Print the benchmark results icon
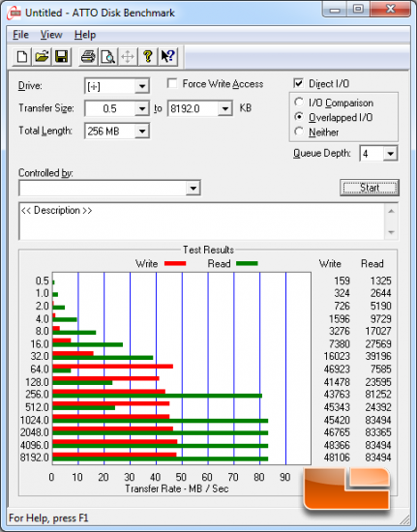 coord(88,56)
